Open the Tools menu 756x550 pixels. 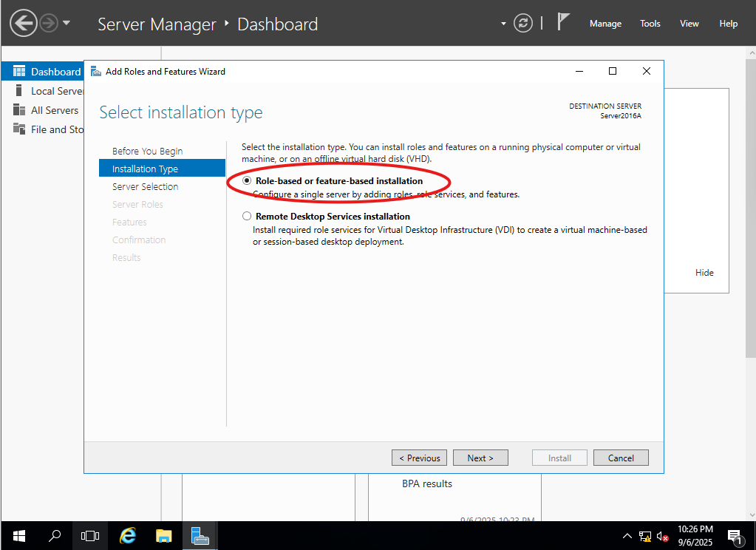click(650, 24)
